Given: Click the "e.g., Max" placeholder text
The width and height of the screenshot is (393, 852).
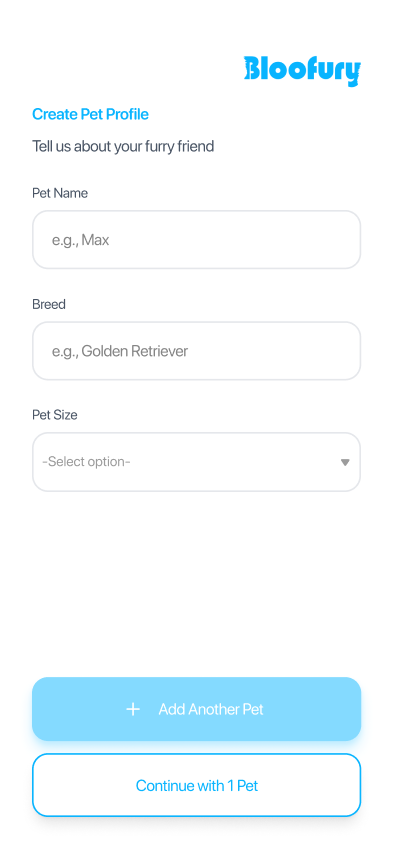Looking at the screenshot, I should click(x=80, y=240).
